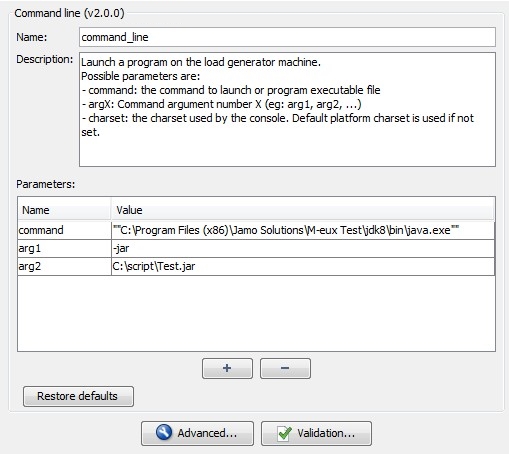Viewport: 509px width, 454px height.
Task: Click the wrench icon on Advanced button
Action: click(164, 433)
